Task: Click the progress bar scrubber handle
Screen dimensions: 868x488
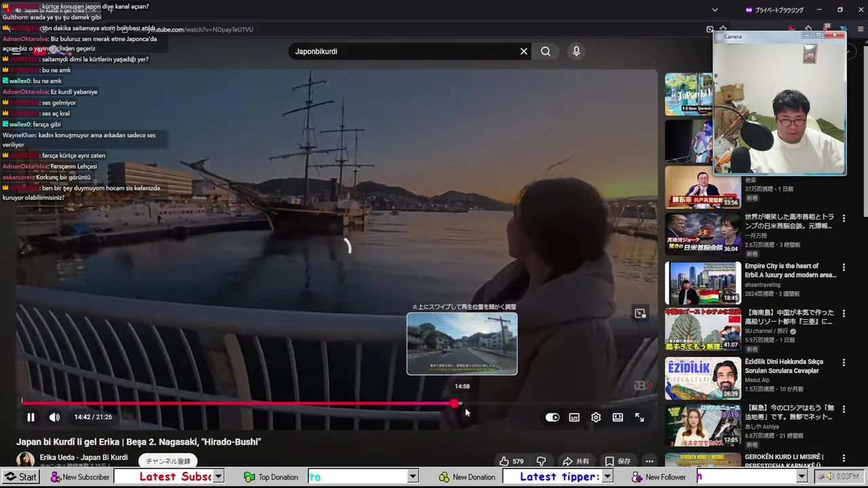Action: point(454,403)
